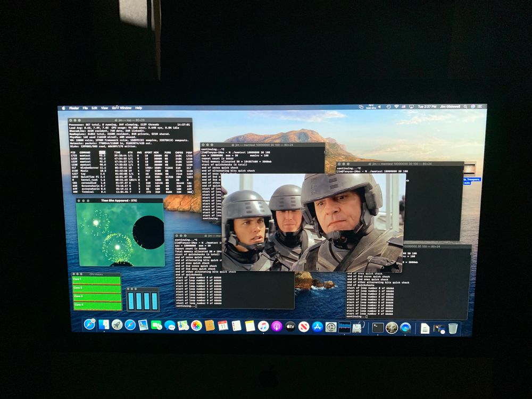Open the App Store icon

click(x=318, y=327)
